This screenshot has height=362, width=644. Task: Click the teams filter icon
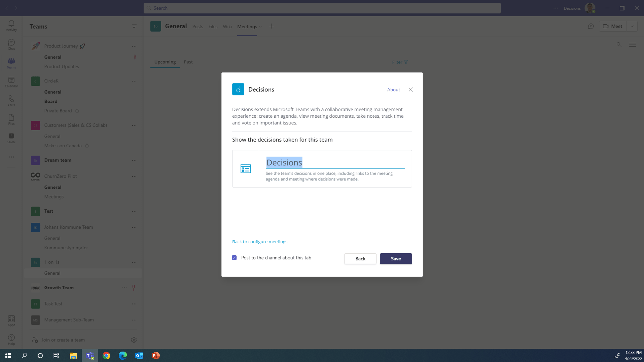point(134,26)
